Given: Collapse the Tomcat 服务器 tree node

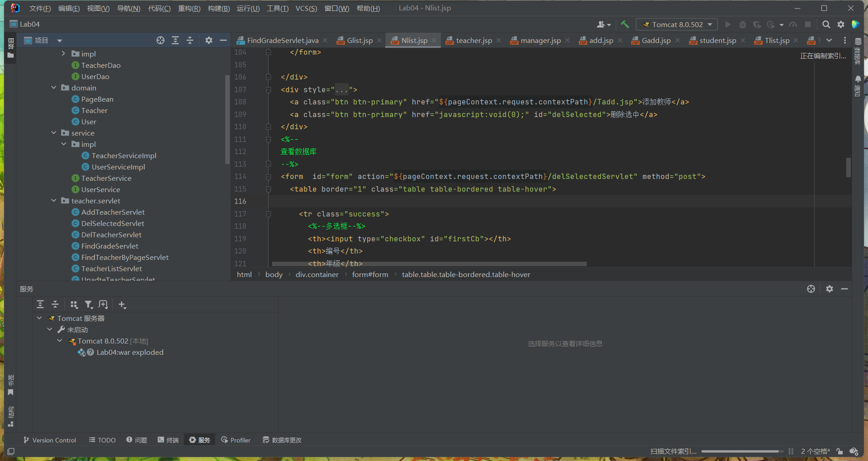Looking at the screenshot, I should click(40, 318).
